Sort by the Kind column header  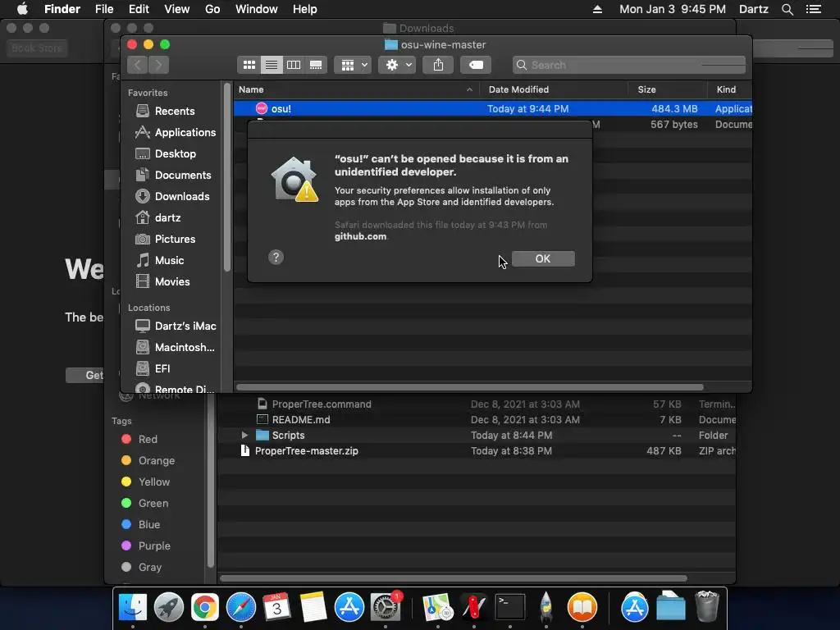pos(729,89)
